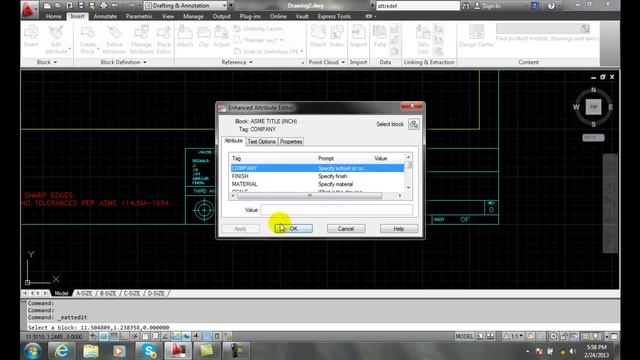Screen dimensions: 640x360
Task: Click the binoculars search icon in title bar
Action: (x=466, y=6)
